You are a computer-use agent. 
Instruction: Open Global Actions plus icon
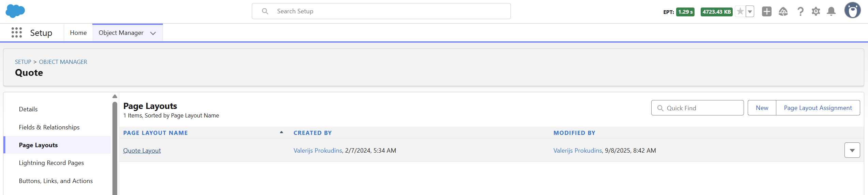[766, 12]
